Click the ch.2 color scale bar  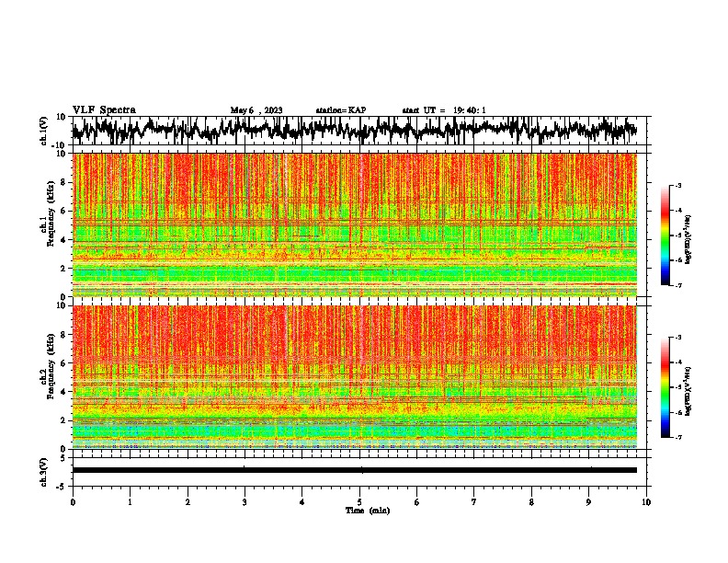(x=665, y=387)
